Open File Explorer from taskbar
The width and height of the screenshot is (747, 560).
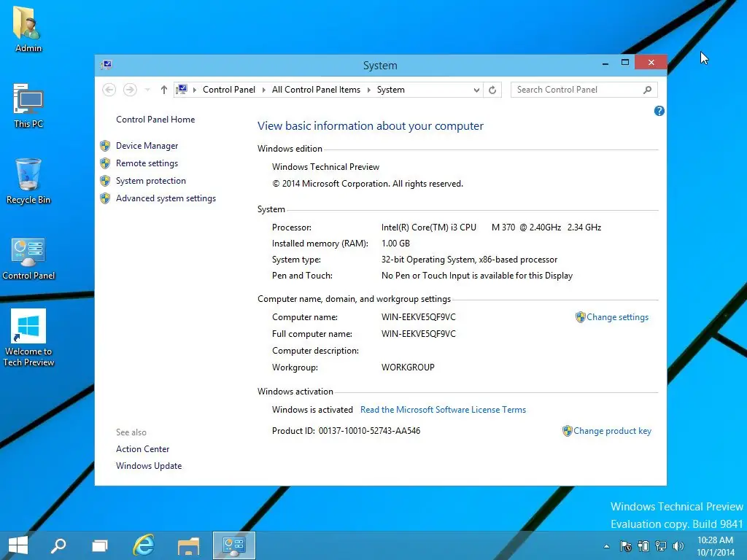tap(187, 545)
